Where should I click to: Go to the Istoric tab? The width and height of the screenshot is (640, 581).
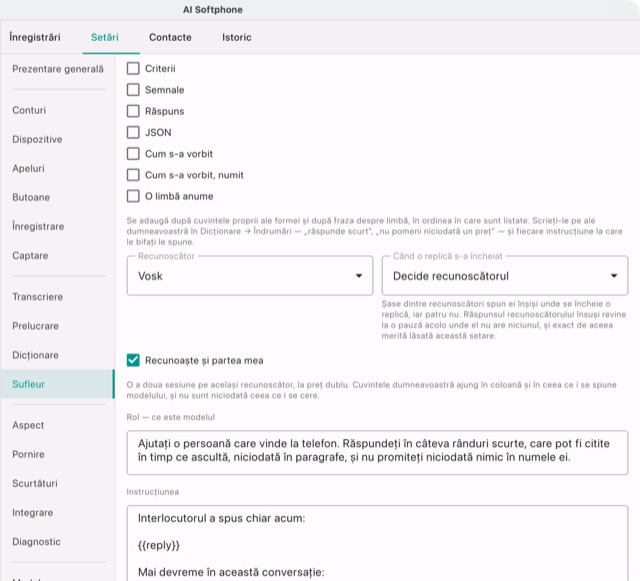click(x=237, y=37)
